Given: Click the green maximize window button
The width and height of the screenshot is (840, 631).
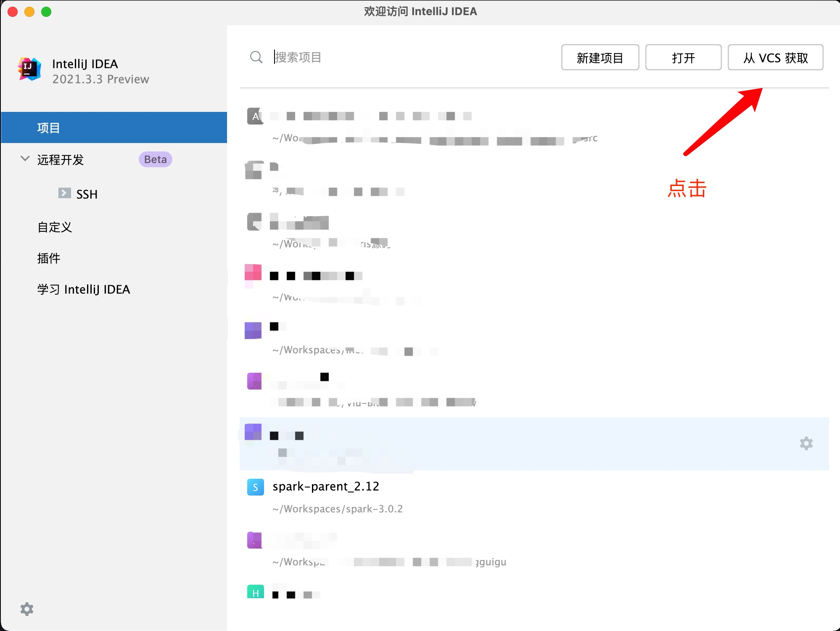Looking at the screenshot, I should coord(46,12).
